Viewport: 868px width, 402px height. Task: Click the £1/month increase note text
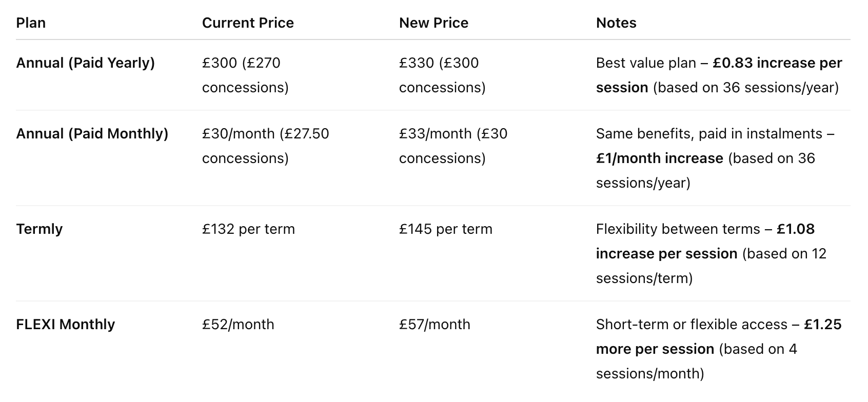click(660, 158)
